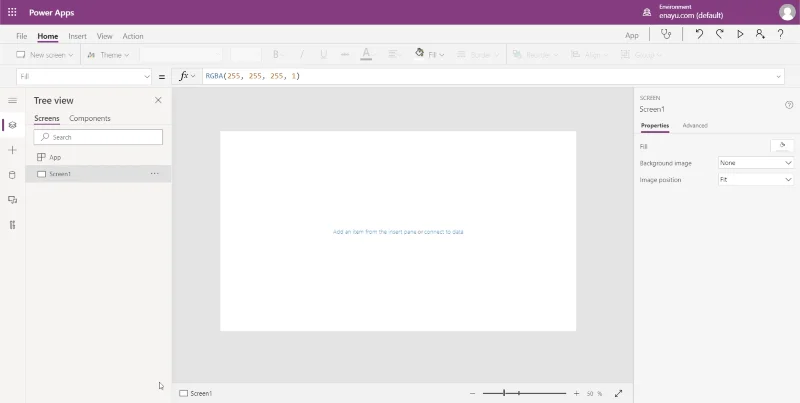The height and width of the screenshot is (403, 800).
Task: Open the environment selector icon
Action: pos(647,12)
